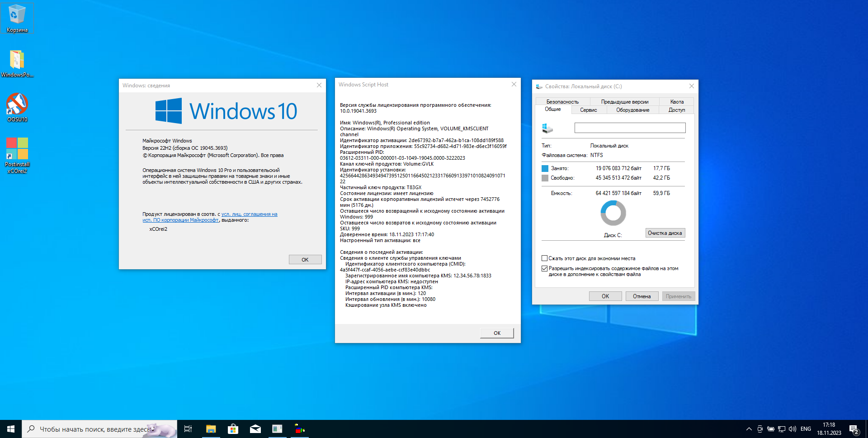Launch Microsoft Store from the taskbar
The image size is (868, 438).
[233, 429]
